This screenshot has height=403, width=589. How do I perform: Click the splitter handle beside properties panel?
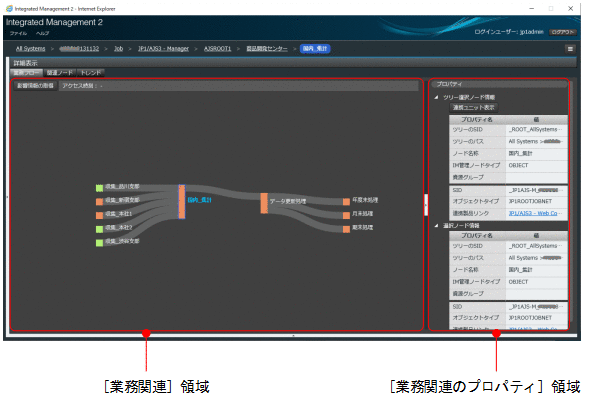point(426,205)
